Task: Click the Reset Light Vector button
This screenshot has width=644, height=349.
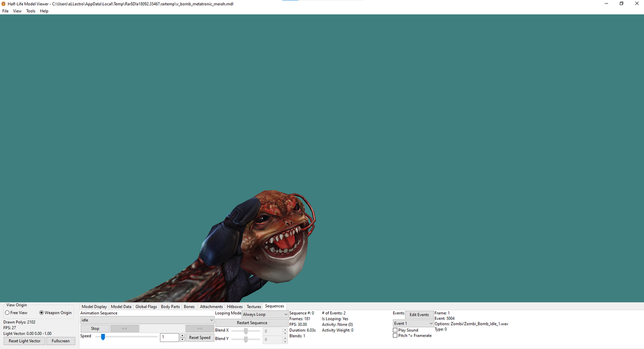Action: 24,341
